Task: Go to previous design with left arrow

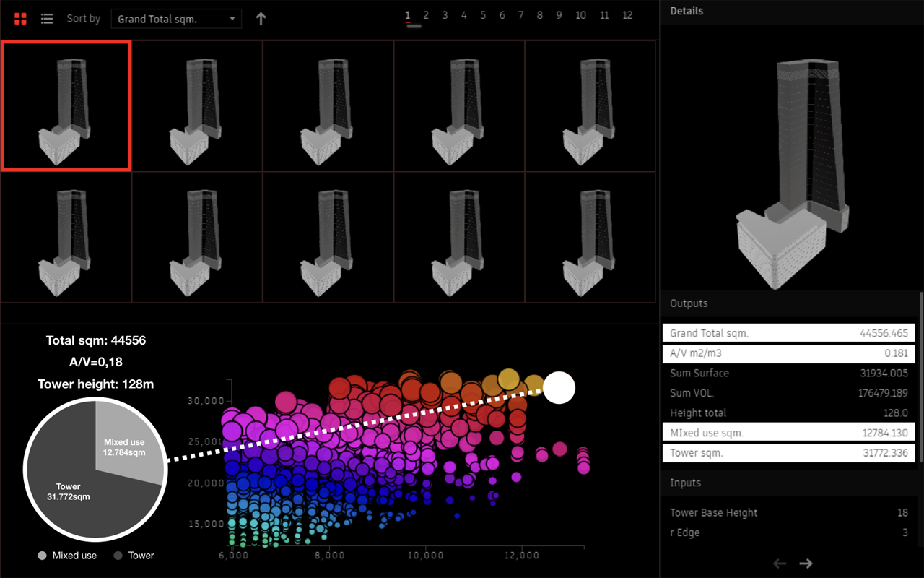Action: tap(780, 564)
